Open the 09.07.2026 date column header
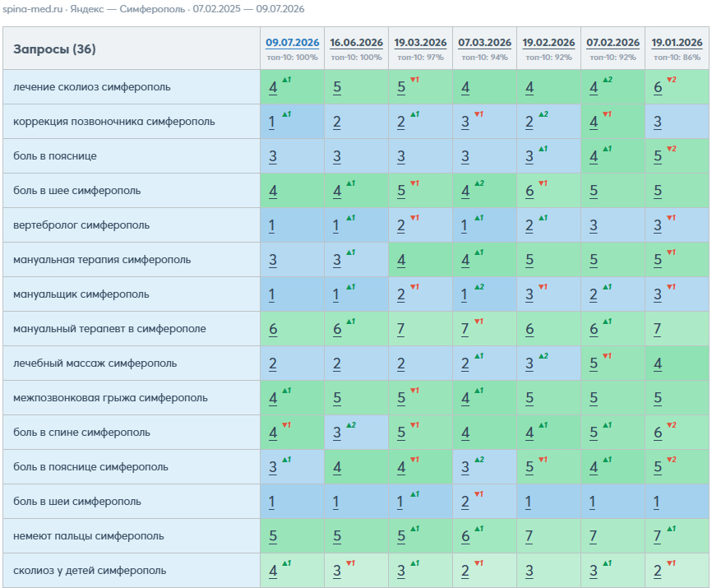This screenshot has height=588, width=712. point(293,43)
